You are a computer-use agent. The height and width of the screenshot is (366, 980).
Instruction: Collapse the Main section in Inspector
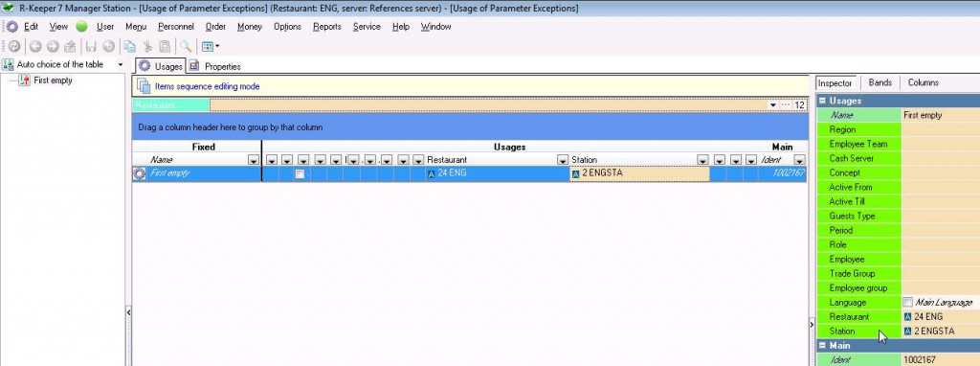(x=822, y=345)
